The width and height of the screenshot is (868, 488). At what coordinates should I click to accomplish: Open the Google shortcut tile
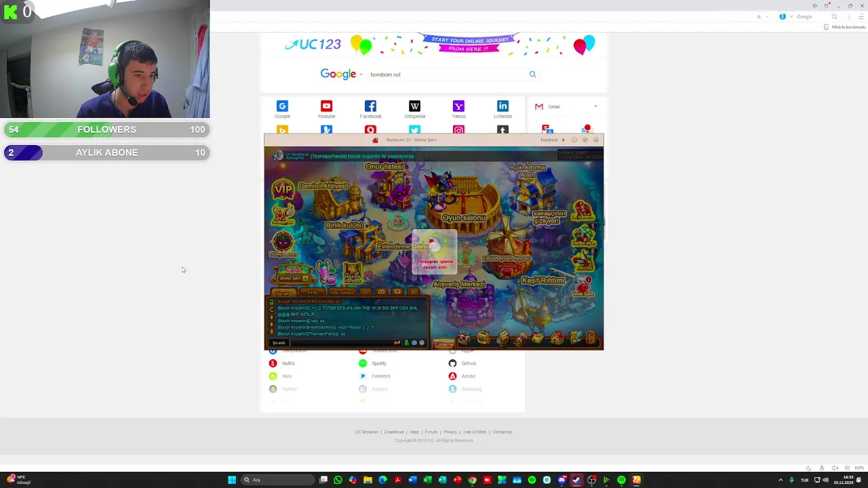(x=282, y=109)
